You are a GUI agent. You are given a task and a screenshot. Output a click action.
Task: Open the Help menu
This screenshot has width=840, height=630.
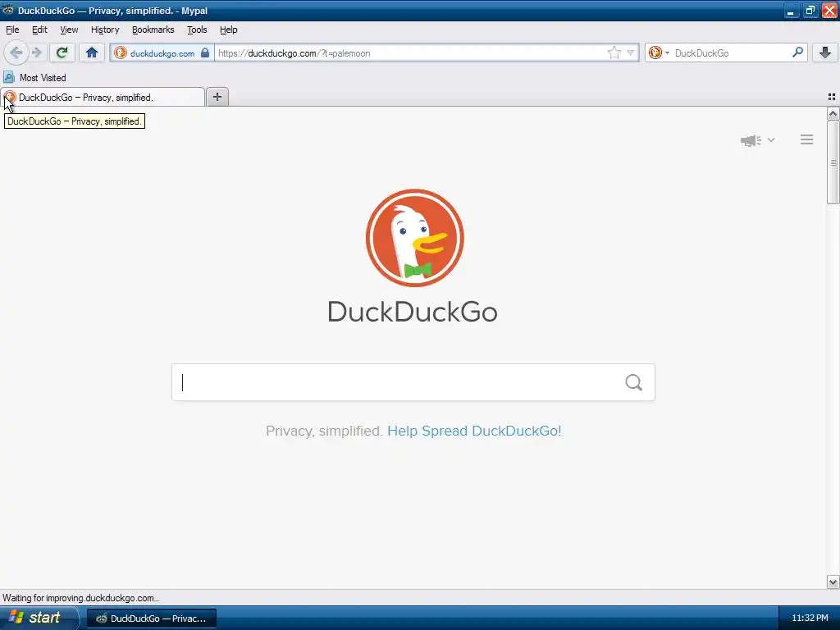[229, 30]
